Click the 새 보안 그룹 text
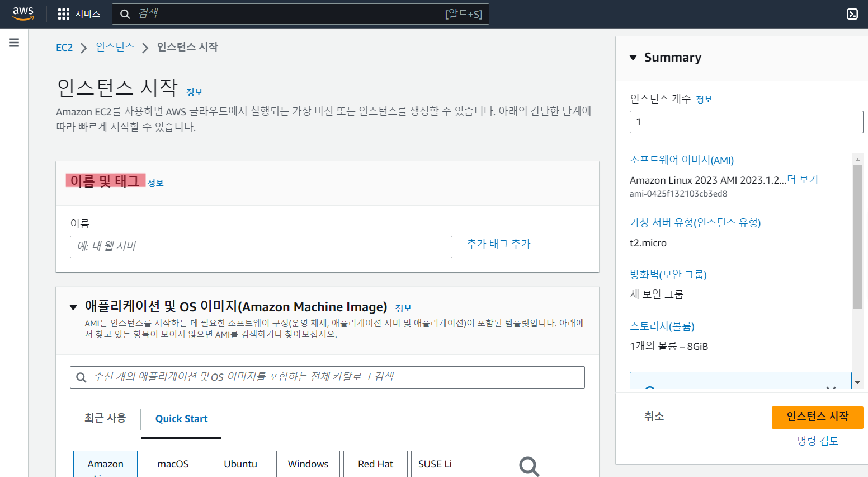The height and width of the screenshot is (477, 868). pyautogui.click(x=657, y=294)
